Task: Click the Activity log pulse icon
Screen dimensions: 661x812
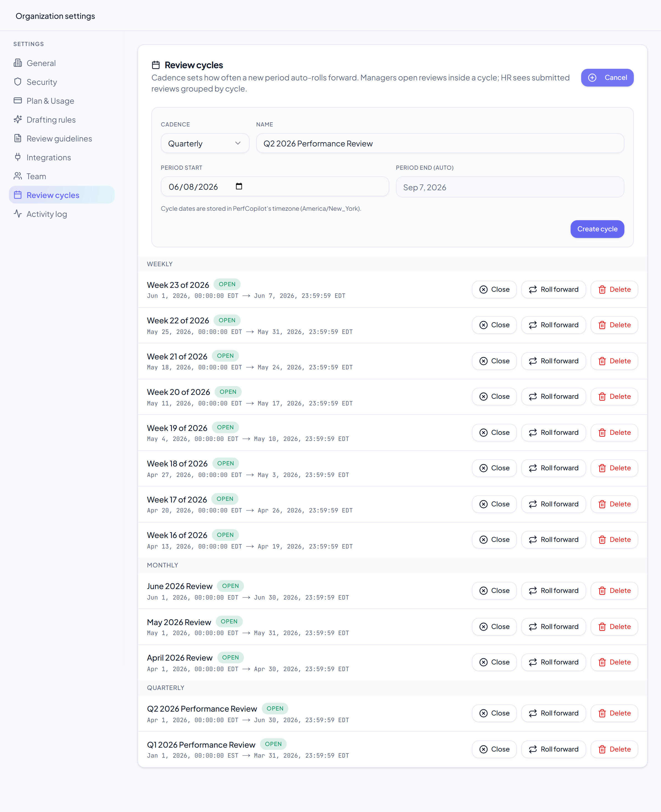Action: [x=17, y=214]
